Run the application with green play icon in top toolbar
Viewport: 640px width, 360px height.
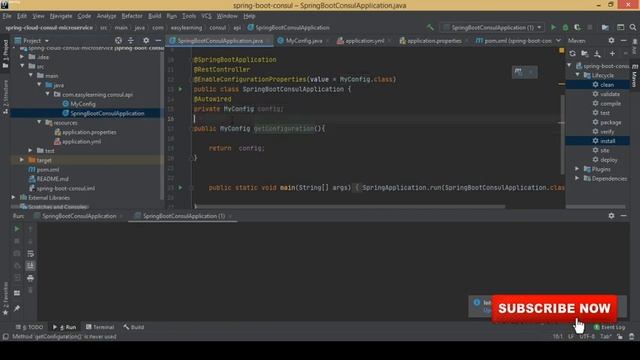pyautogui.click(x=553, y=27)
